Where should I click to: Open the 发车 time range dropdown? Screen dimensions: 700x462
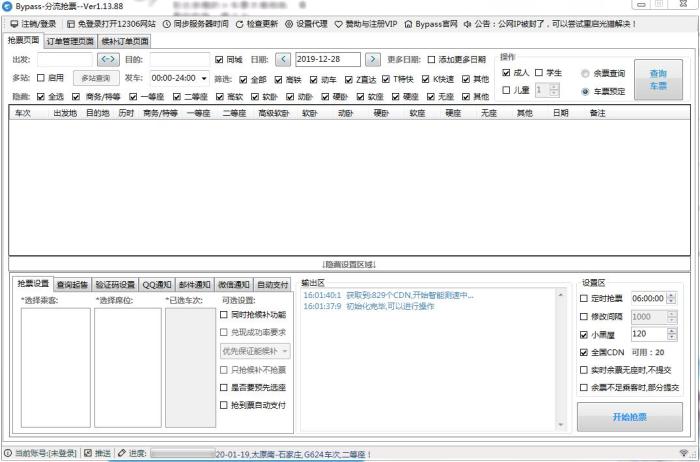coord(204,77)
